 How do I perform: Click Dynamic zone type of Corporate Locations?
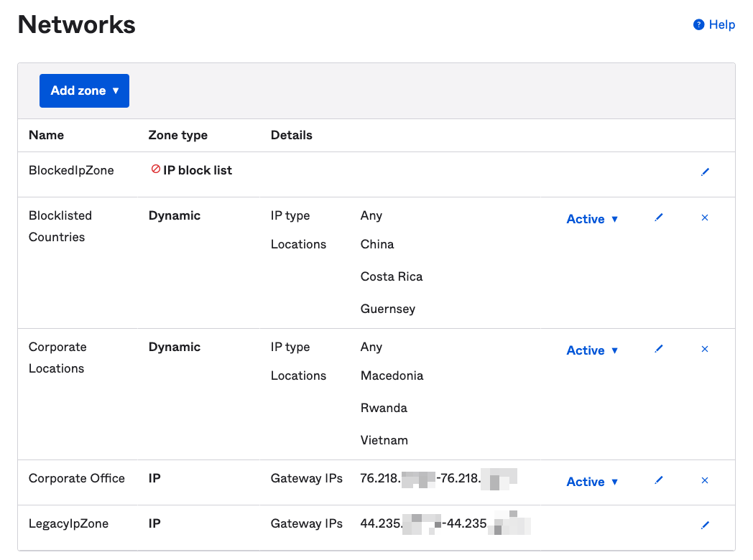175,347
